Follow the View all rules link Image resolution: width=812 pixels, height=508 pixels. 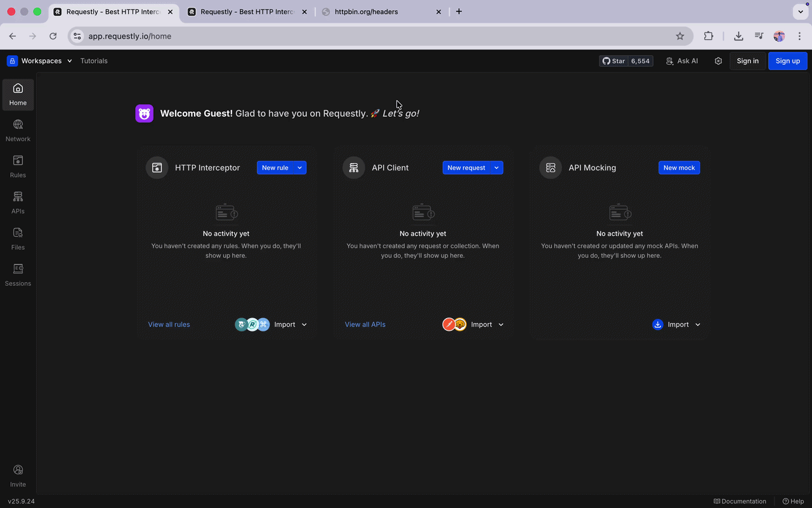click(x=169, y=324)
